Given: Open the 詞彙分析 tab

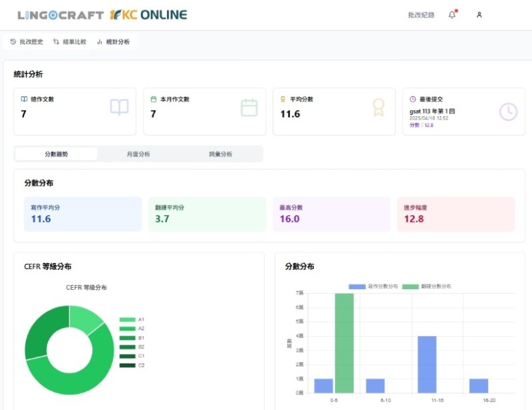Looking at the screenshot, I should point(220,154).
